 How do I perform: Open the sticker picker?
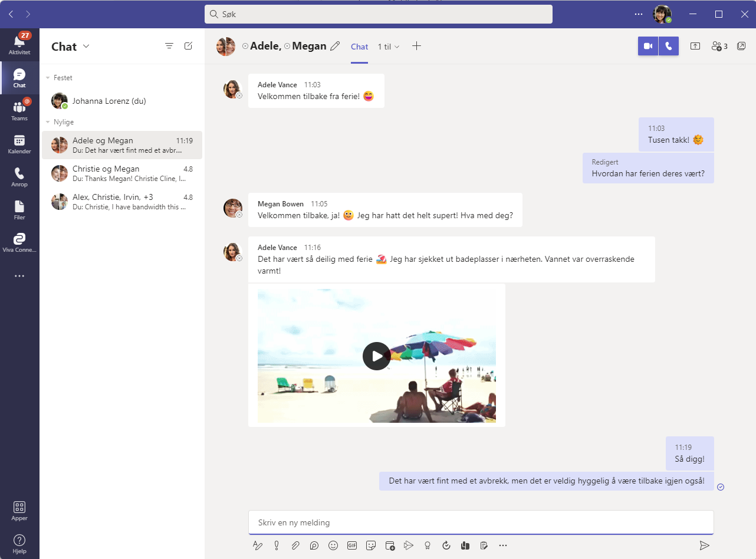(371, 545)
